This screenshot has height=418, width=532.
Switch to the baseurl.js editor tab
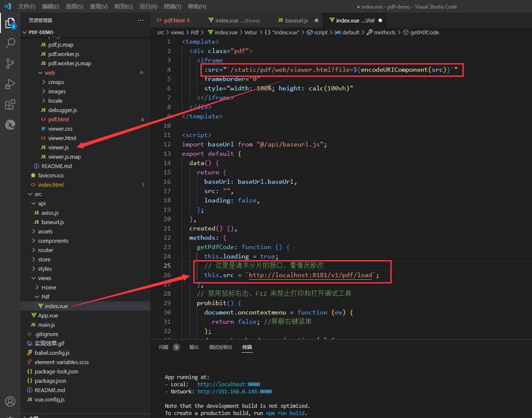click(297, 20)
